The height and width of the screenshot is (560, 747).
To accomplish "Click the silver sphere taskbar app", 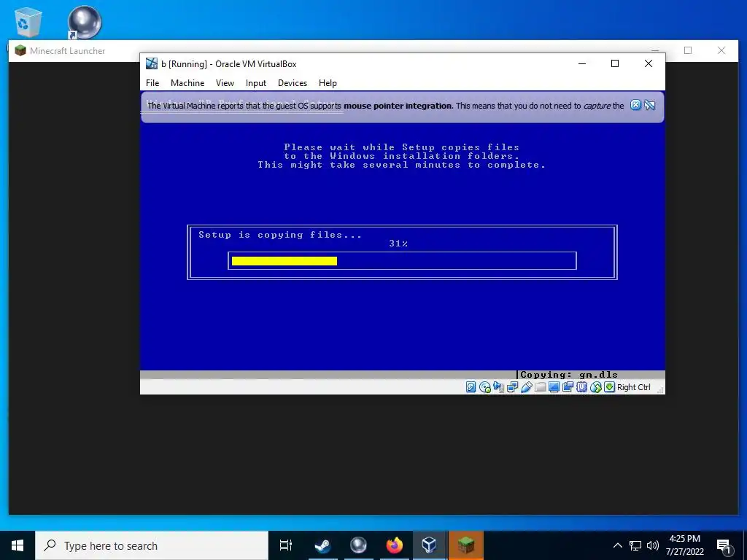I will click(358, 545).
